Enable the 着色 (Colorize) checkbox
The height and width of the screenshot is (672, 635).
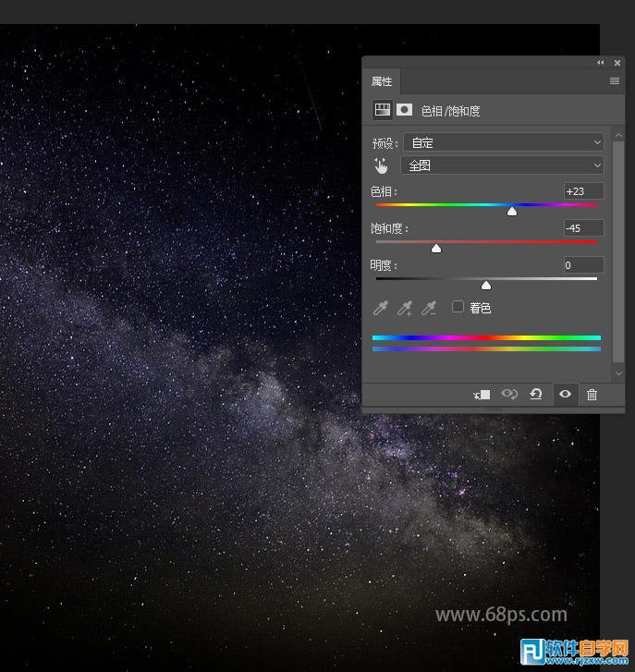[458, 307]
